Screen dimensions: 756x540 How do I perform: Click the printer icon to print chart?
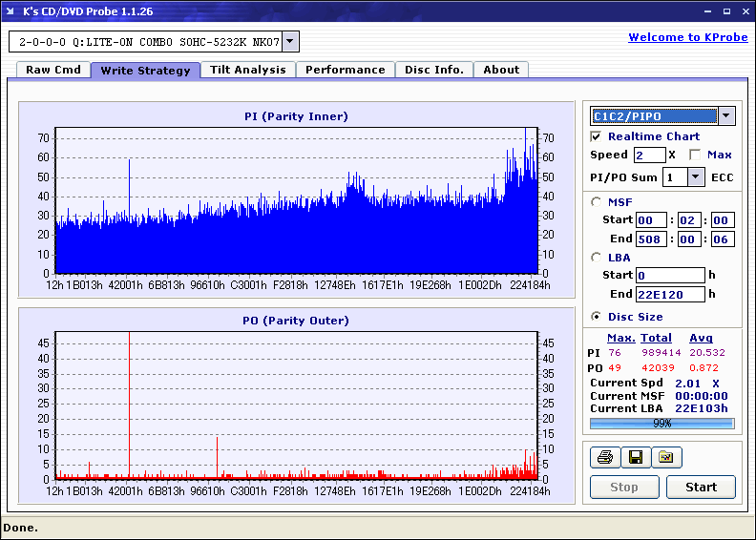coord(604,458)
